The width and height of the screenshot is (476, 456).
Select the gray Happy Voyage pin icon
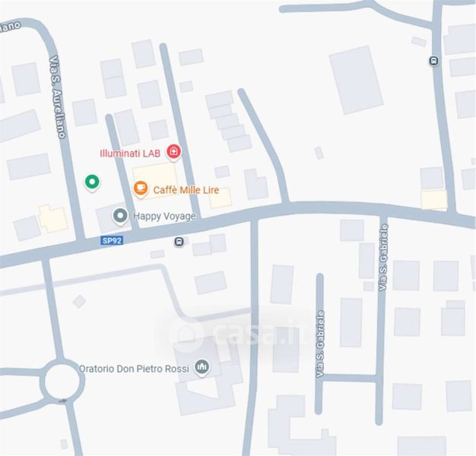click(x=120, y=217)
